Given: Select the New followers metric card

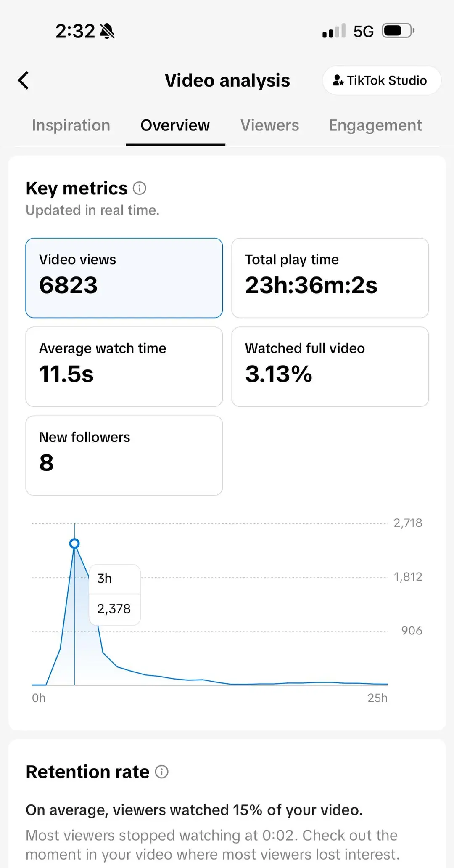Looking at the screenshot, I should click(x=124, y=455).
